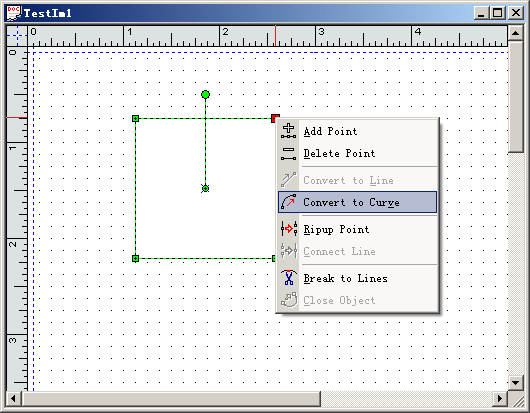
Task: Click the center point marker of shape
Action: [x=205, y=188]
